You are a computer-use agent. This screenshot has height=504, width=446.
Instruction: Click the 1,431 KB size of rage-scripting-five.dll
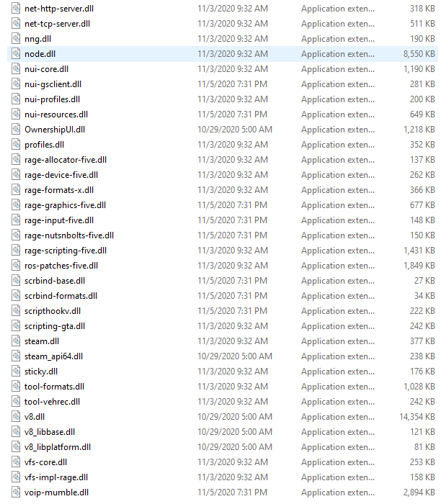pyautogui.click(x=419, y=250)
